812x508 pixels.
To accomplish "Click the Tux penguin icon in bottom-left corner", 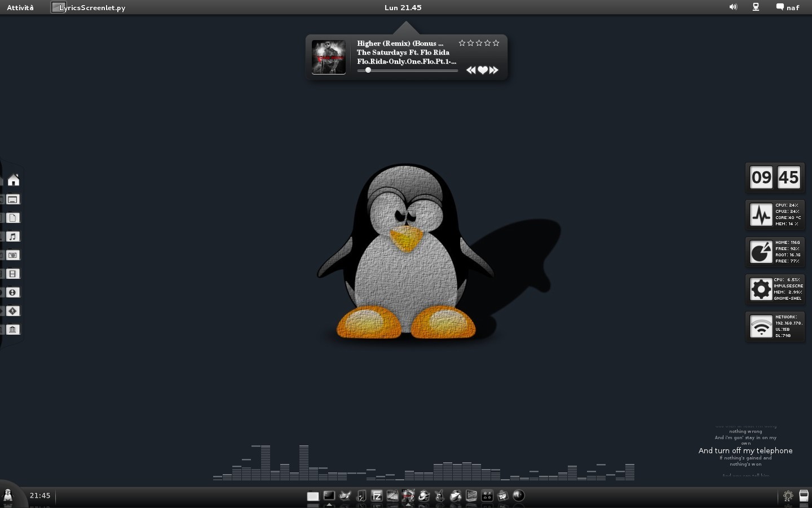I will click(8, 496).
